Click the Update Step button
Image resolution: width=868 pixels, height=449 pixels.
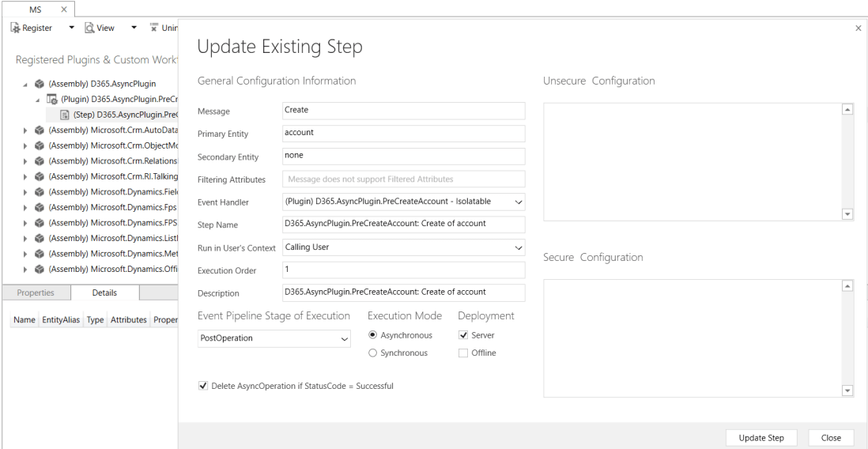click(x=761, y=437)
